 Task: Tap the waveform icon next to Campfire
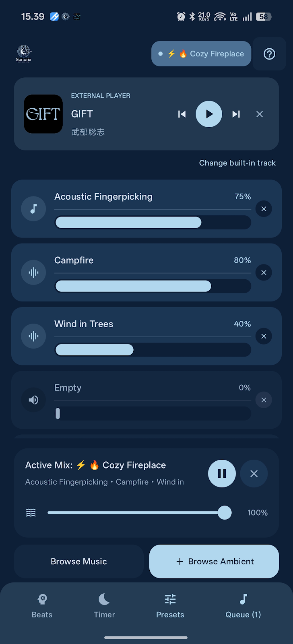coord(33,272)
